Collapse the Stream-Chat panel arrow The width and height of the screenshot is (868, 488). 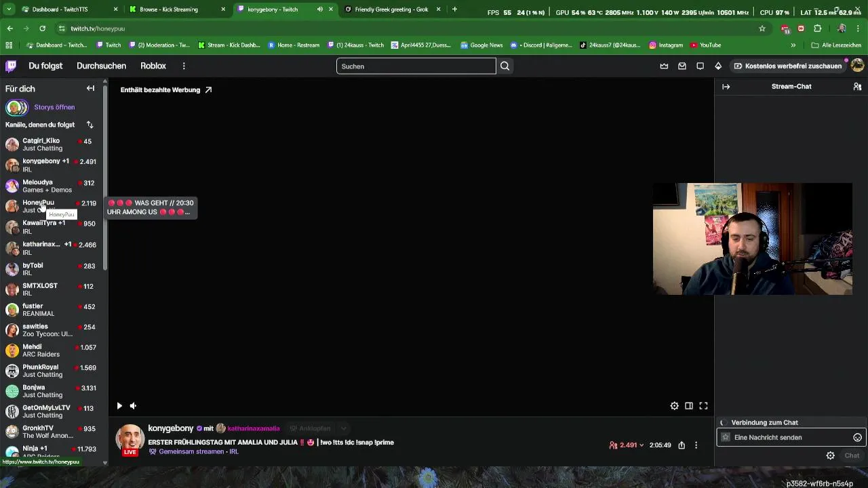pos(726,87)
